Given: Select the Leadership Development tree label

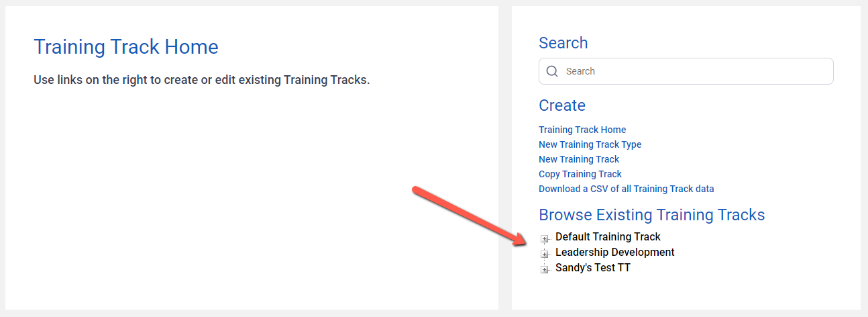Looking at the screenshot, I should [615, 252].
